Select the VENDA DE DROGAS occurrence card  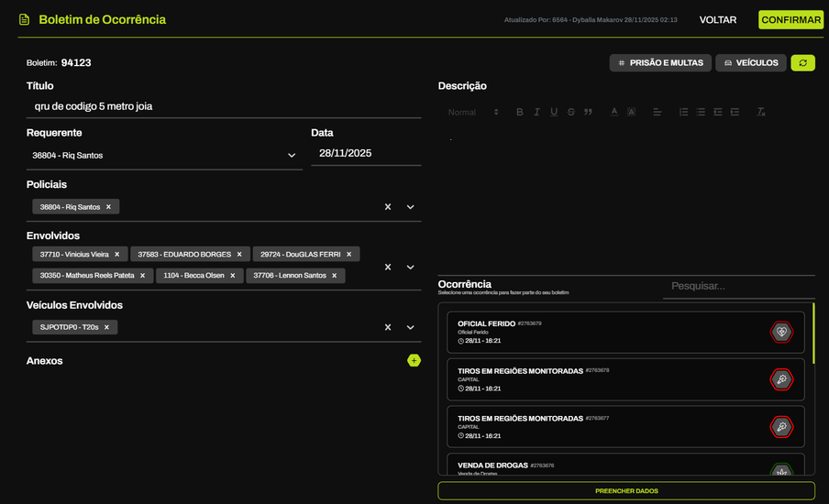625,465
